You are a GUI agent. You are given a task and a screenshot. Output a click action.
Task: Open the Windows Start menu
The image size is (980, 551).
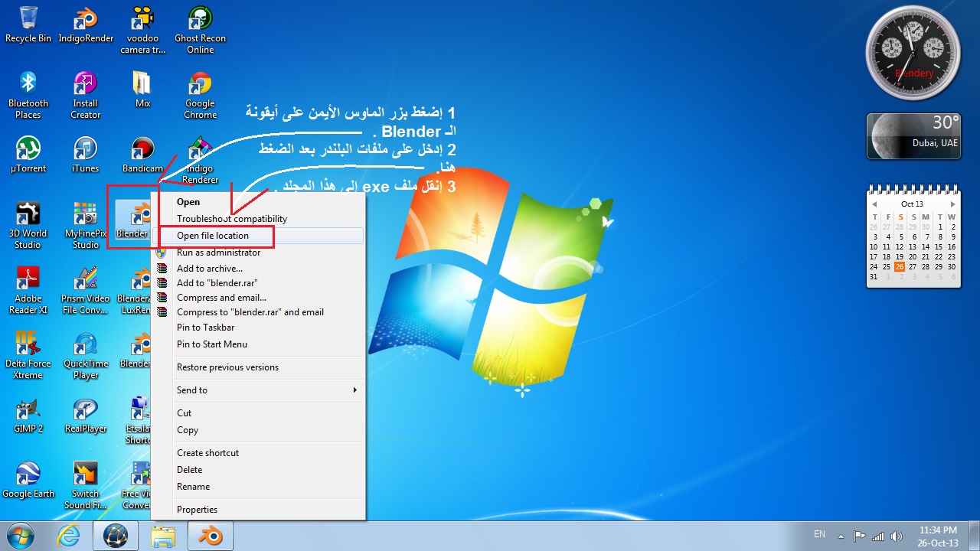pyautogui.click(x=21, y=536)
